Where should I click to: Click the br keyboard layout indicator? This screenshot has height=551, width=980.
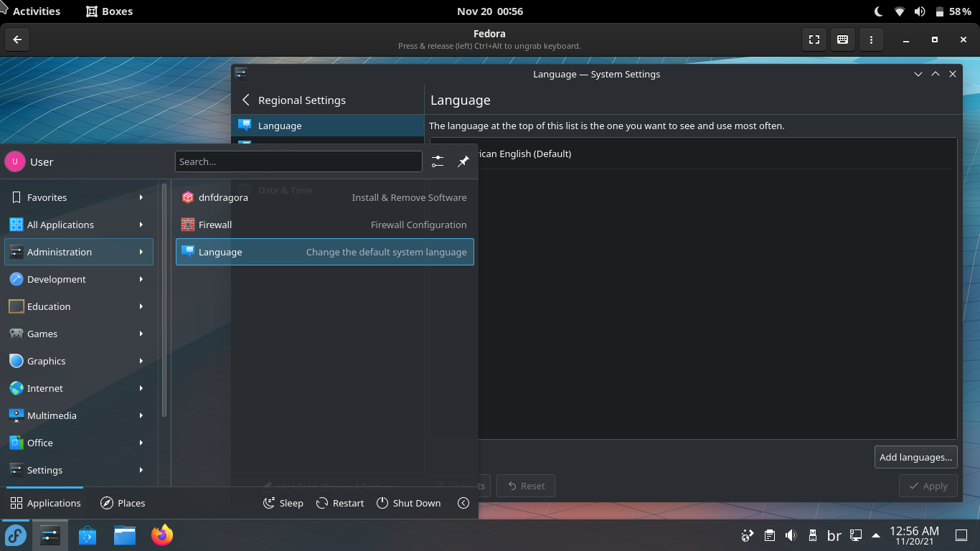(x=834, y=535)
